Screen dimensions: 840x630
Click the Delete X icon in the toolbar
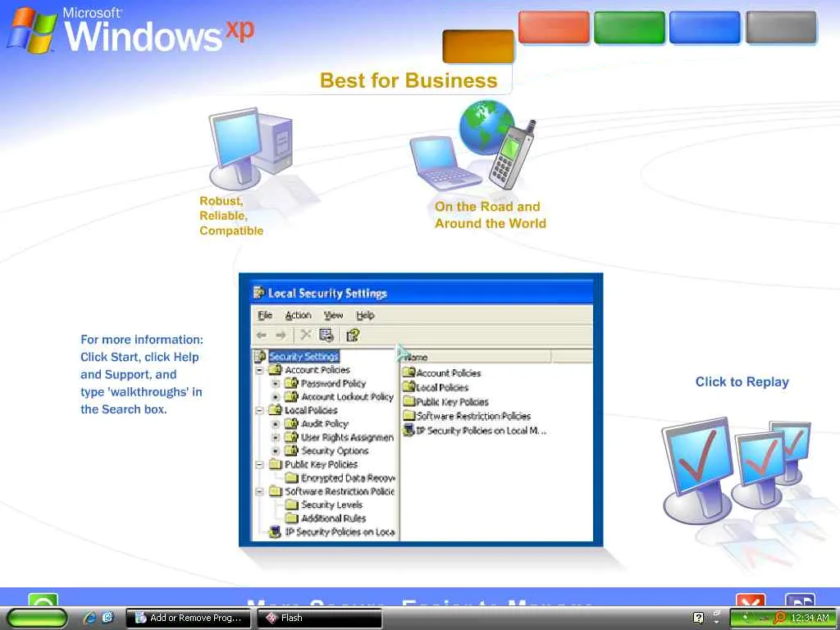306,335
